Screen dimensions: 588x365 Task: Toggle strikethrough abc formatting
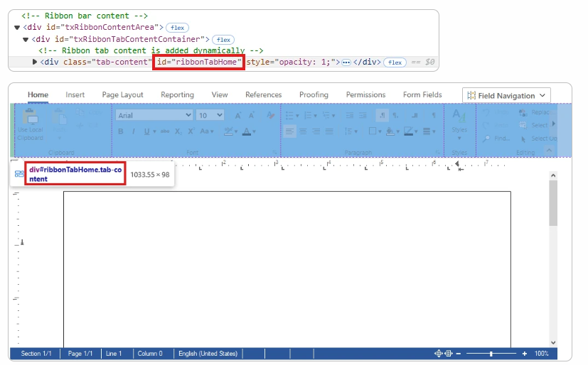(165, 131)
